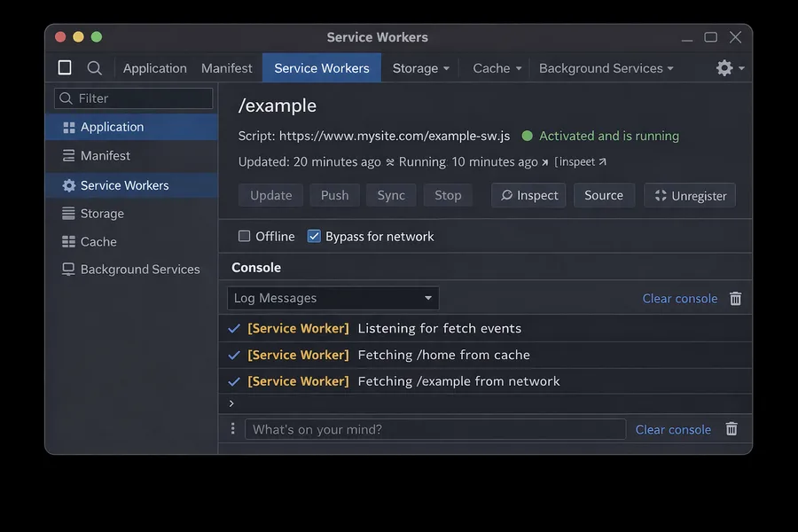Viewport: 798px width, 532px height.
Task: Expand the console prompt chevron
Action: (x=231, y=403)
